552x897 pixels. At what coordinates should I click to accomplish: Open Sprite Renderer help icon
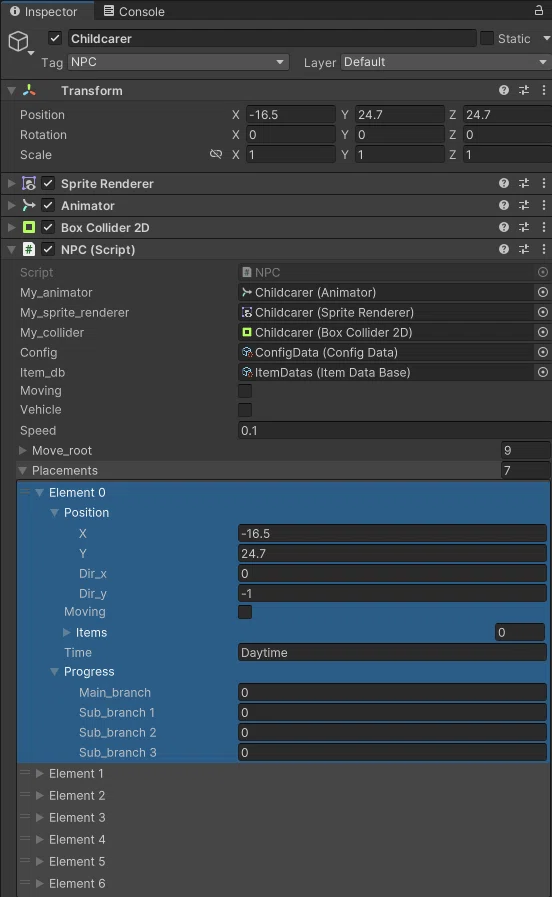[504, 183]
